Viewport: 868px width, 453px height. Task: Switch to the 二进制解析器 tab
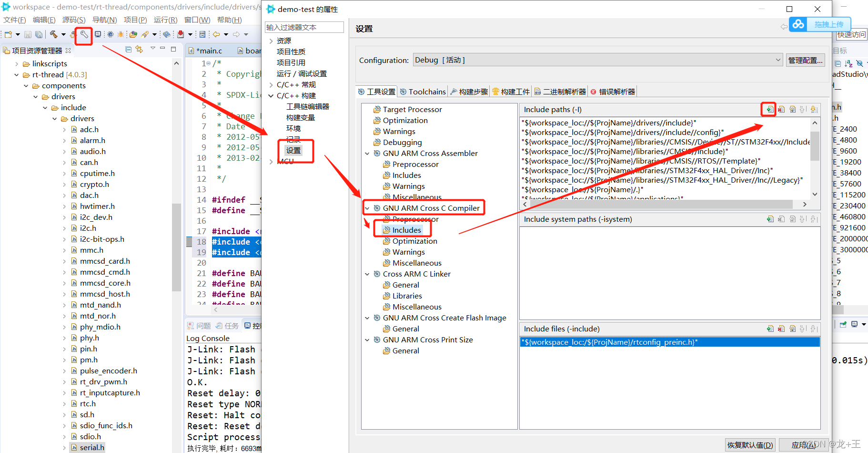click(560, 92)
